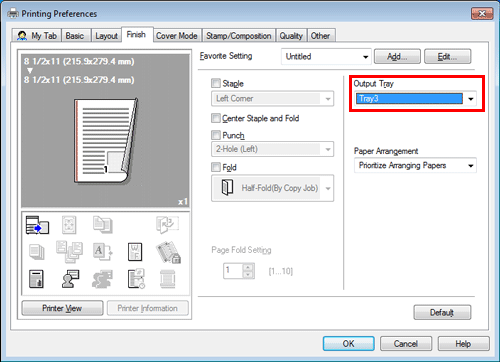Screen dimensions: 500x362
Task: Tick the Center Staple and Fold checkbox
Action: (x=216, y=118)
